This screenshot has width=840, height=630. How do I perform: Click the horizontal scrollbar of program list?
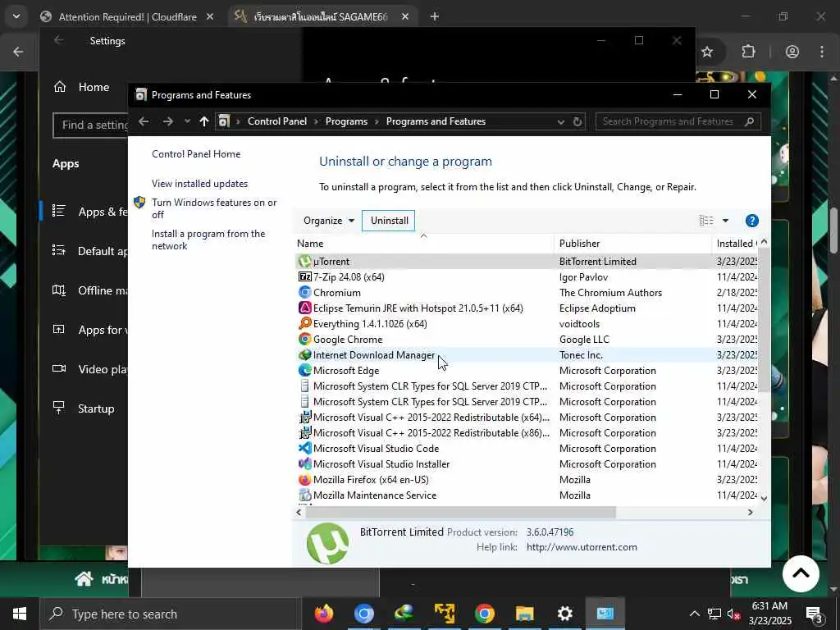point(461,513)
